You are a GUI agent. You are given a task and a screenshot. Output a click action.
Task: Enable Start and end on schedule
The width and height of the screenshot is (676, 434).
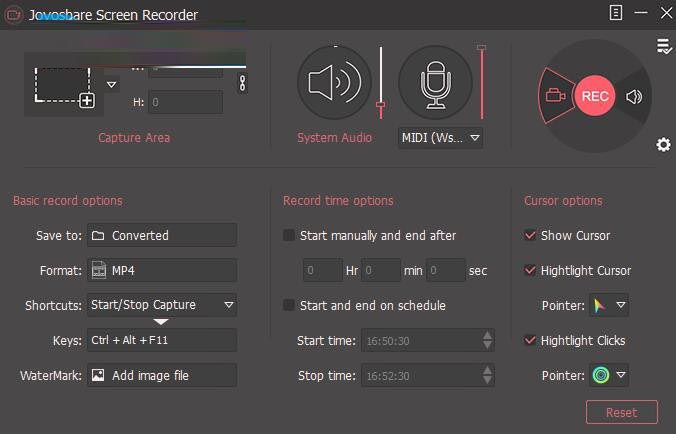point(288,305)
